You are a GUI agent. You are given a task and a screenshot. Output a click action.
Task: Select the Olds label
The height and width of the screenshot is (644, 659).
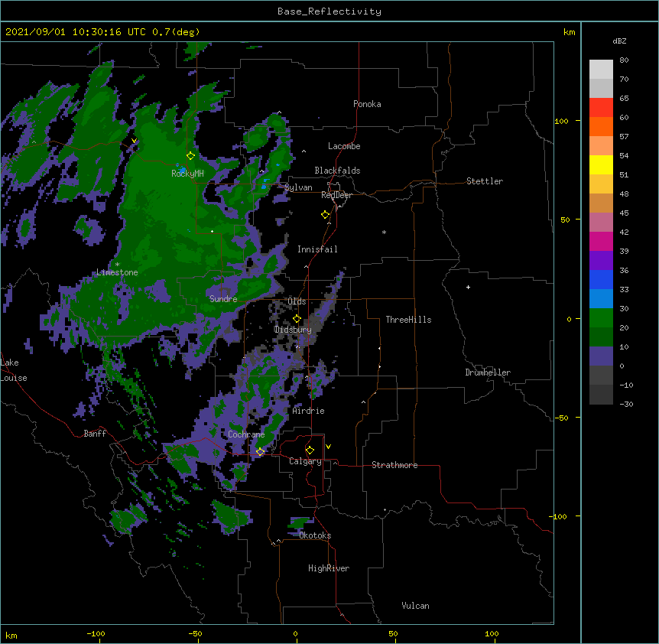click(297, 301)
